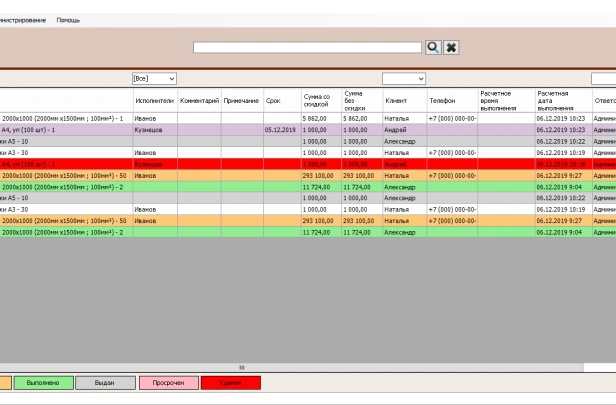Expand the Клиент column filter dropdown
616x405 pixels.
coord(403,78)
